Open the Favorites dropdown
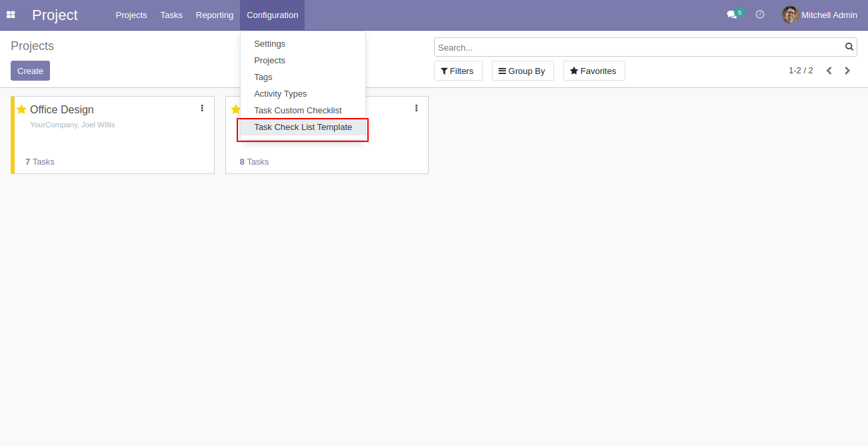Screen dimensions: 868x446 click(x=594, y=71)
